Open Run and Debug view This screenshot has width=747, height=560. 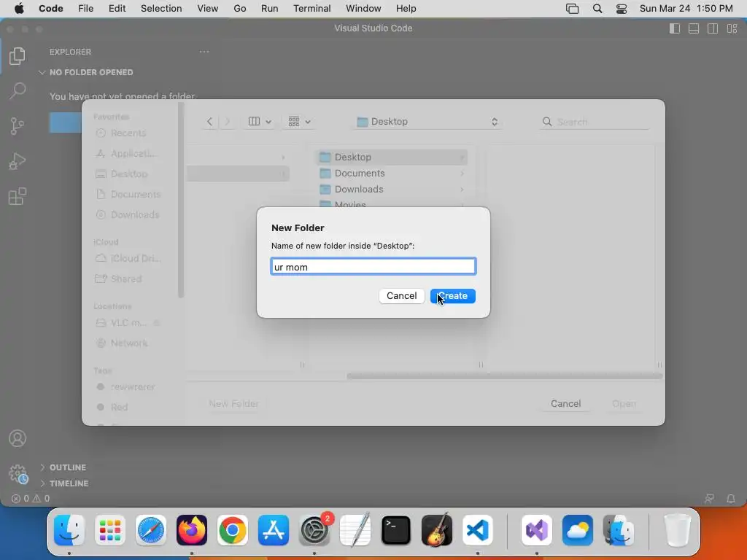(18, 161)
